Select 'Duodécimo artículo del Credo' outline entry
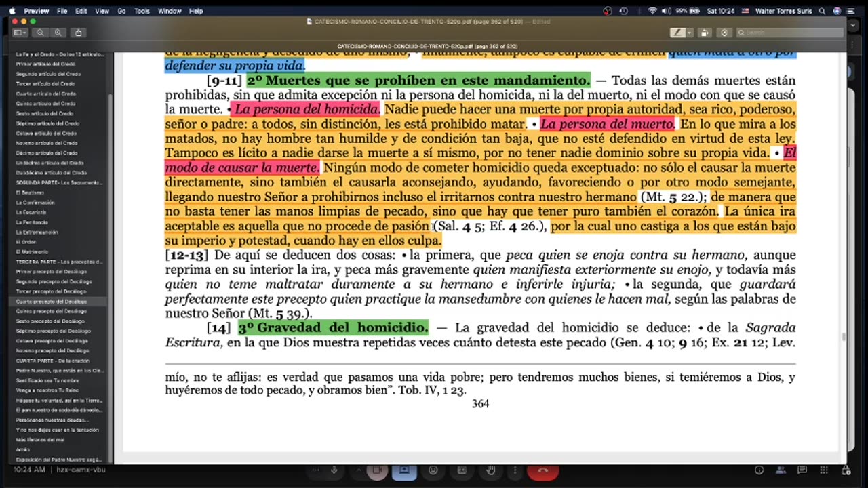 [51, 173]
